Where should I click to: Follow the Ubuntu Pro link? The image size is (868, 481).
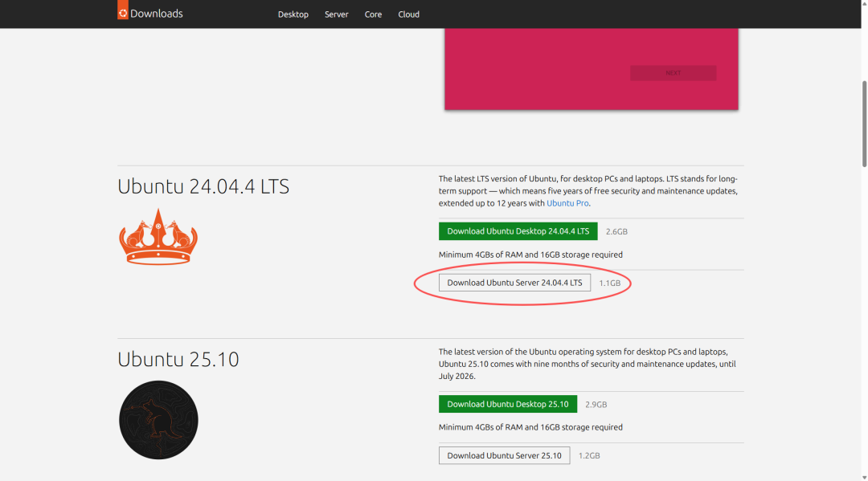(x=567, y=203)
